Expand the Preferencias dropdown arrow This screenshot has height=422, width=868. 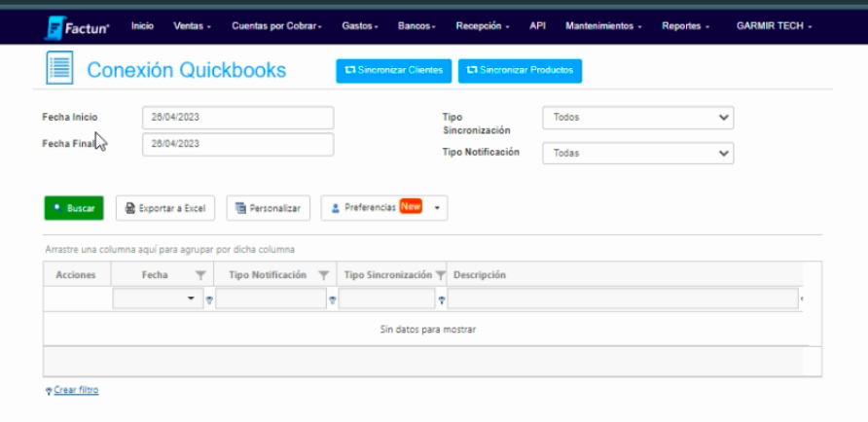[437, 208]
